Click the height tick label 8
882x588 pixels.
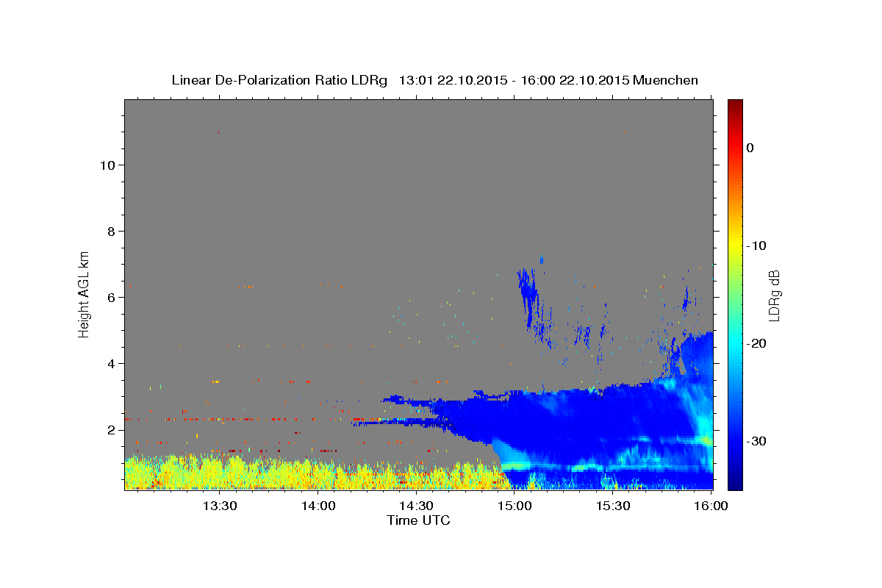[x=110, y=231]
